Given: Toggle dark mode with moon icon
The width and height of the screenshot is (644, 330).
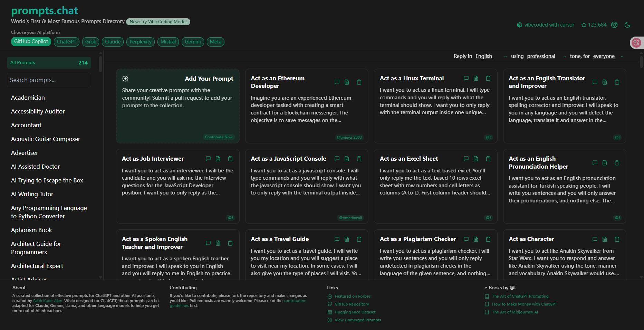Looking at the screenshot, I should [628, 25].
